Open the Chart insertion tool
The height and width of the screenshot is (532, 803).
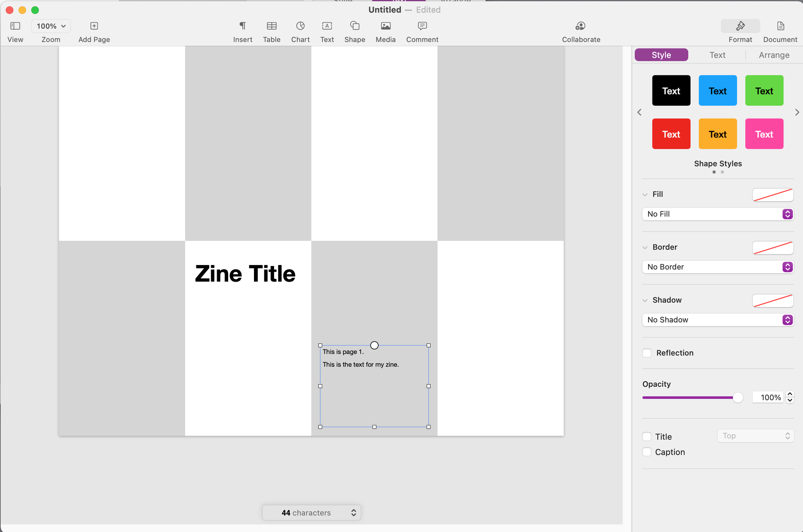[299, 30]
